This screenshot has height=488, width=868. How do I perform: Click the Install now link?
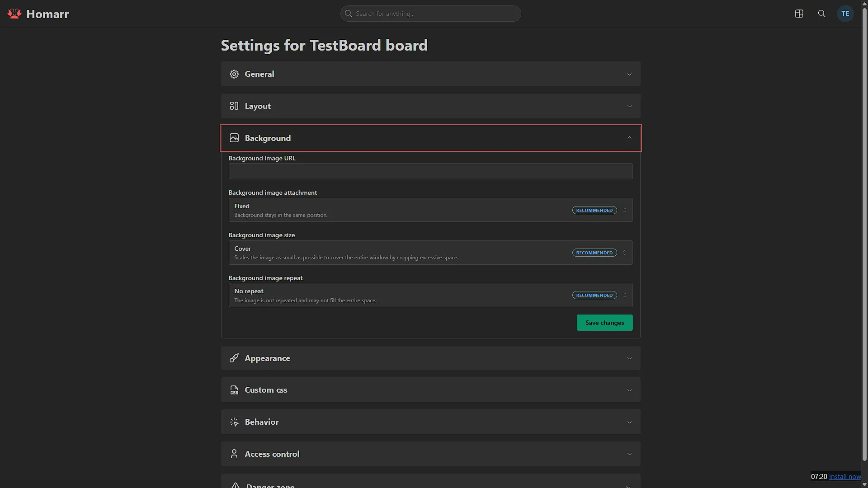845,477
